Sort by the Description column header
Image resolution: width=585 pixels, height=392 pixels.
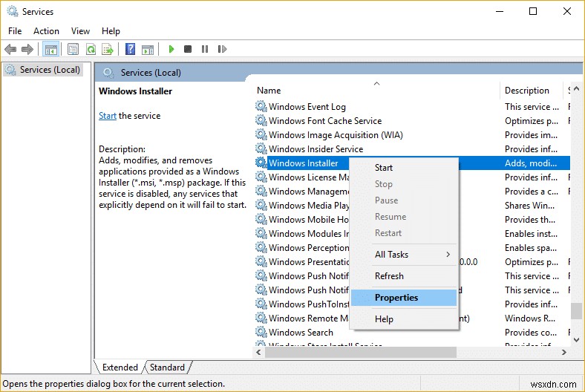532,91
